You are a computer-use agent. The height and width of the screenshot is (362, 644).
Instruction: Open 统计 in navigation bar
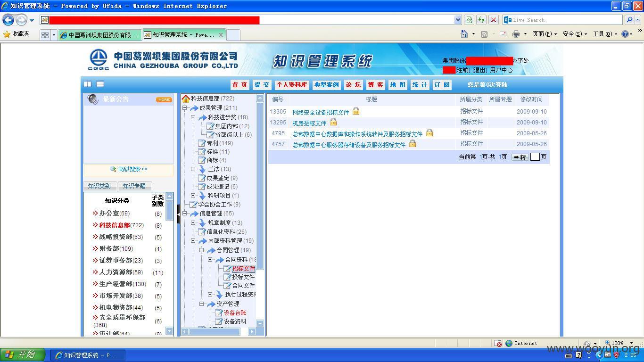click(420, 85)
